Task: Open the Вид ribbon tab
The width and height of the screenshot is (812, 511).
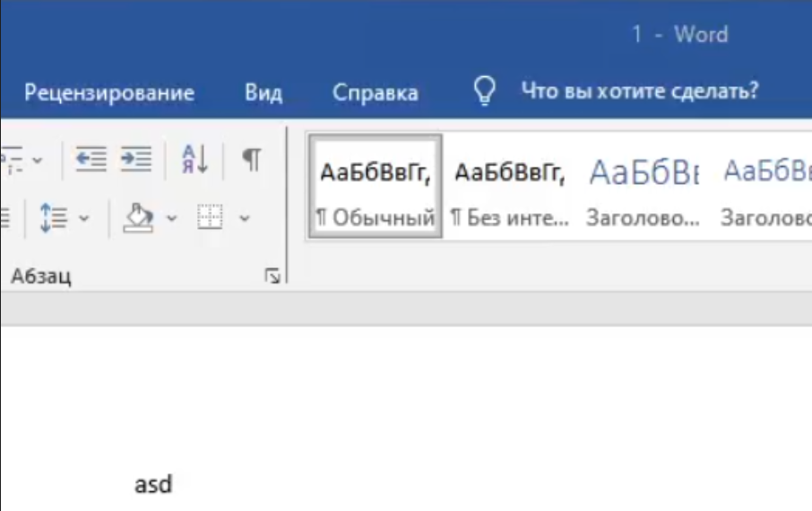Action: click(263, 92)
